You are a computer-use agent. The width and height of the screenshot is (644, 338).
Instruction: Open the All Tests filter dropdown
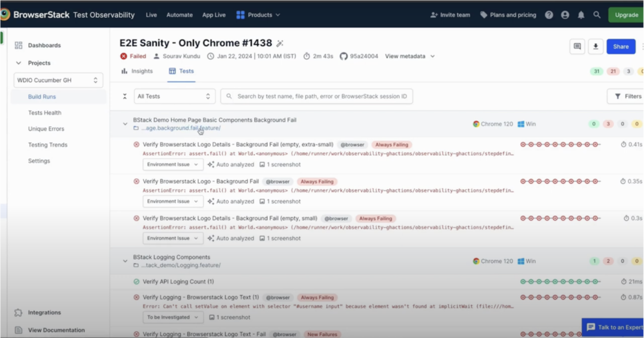point(174,96)
